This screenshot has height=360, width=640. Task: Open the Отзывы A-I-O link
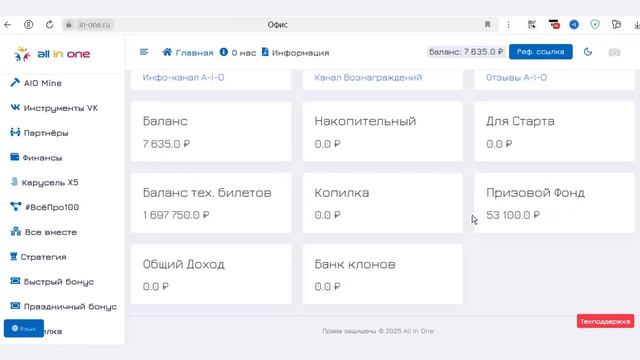pyautogui.click(x=516, y=77)
